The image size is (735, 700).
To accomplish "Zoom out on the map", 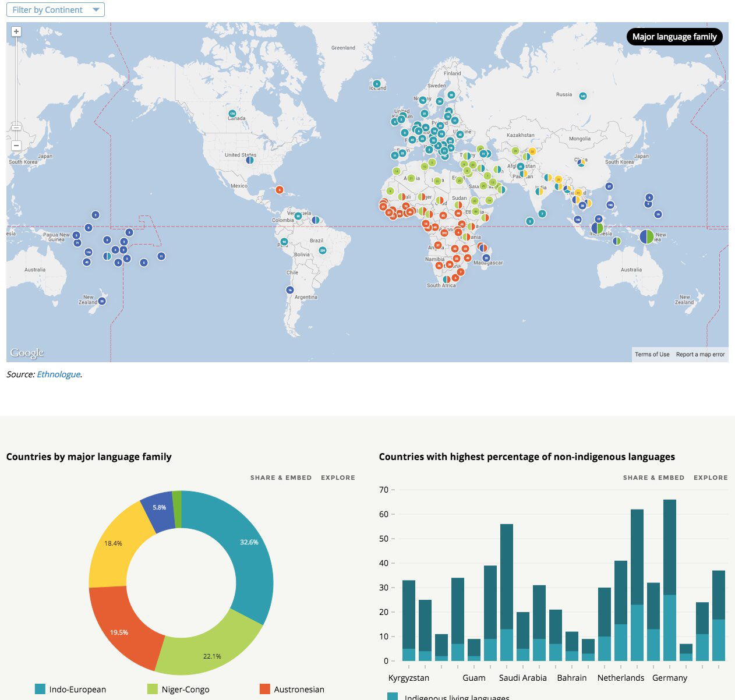I will pos(16,145).
